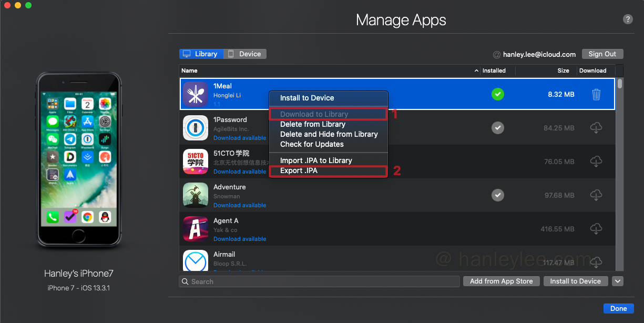The width and height of the screenshot is (644, 323).
Task: Click the 84.25 MB size value
Action: point(559,128)
